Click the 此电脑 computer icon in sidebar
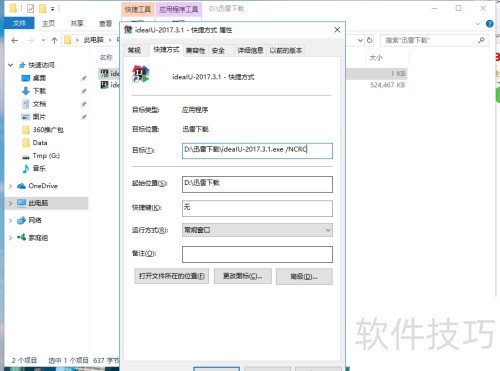 coord(22,203)
